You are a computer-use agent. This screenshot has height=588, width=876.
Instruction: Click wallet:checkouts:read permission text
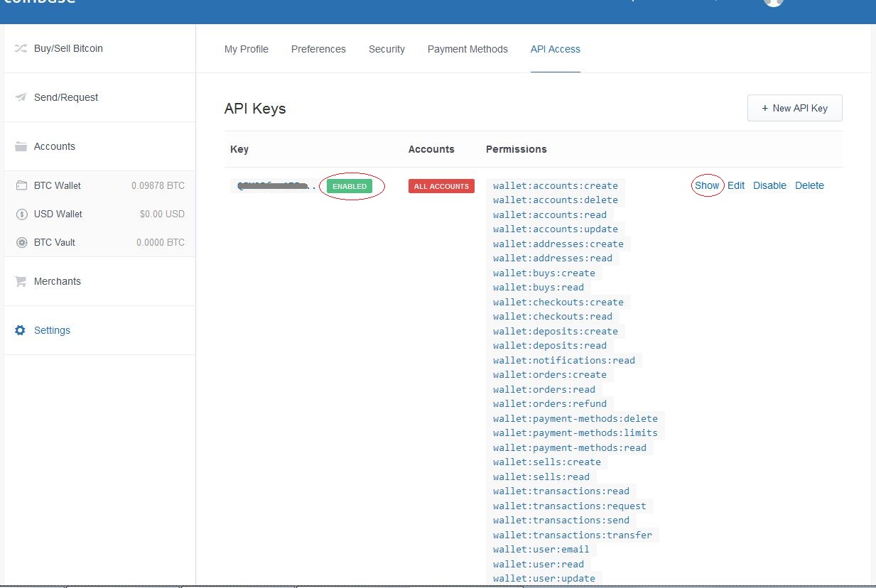[553, 317]
